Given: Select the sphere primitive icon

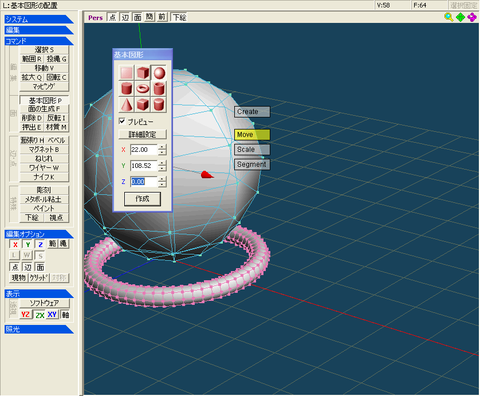Looking at the screenshot, I should click(159, 73).
